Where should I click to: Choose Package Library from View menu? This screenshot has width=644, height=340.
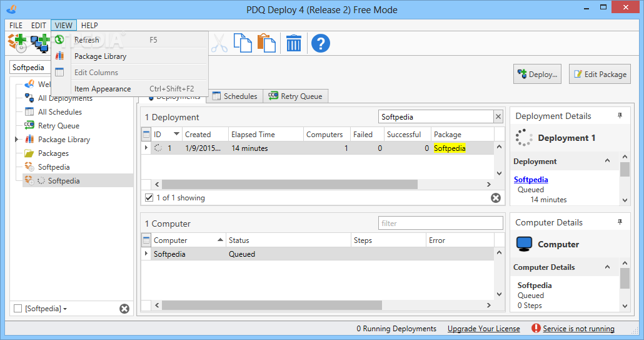click(129, 56)
